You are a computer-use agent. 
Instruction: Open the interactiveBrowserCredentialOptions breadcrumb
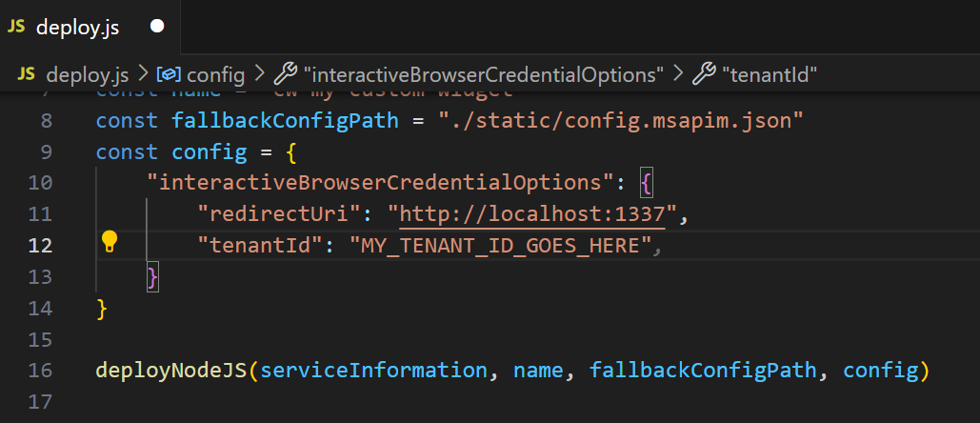(483, 75)
